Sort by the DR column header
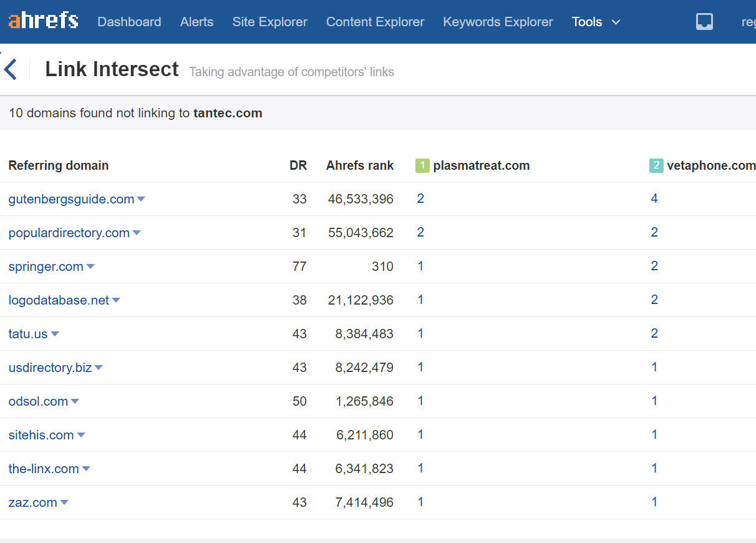The image size is (756, 543). pyautogui.click(x=298, y=165)
